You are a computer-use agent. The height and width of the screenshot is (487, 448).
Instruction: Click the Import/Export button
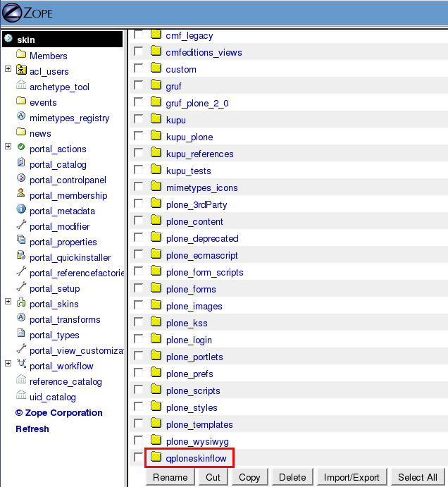351,477
